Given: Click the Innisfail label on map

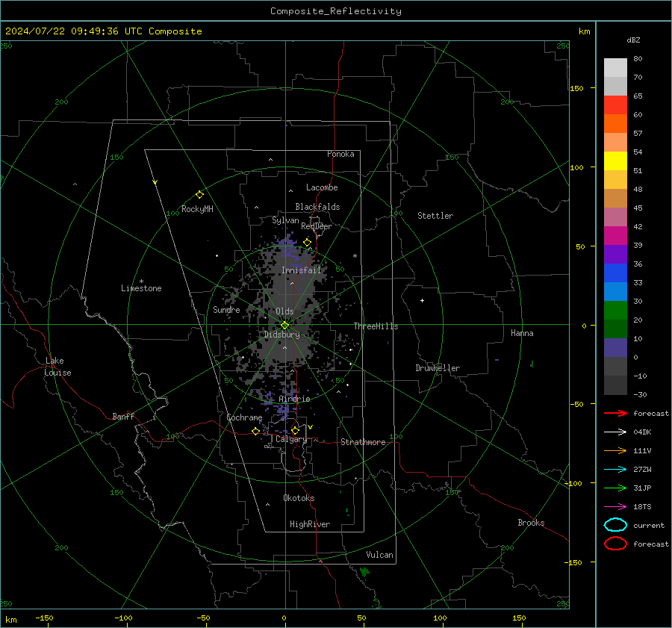Looking at the screenshot, I should point(301,270).
